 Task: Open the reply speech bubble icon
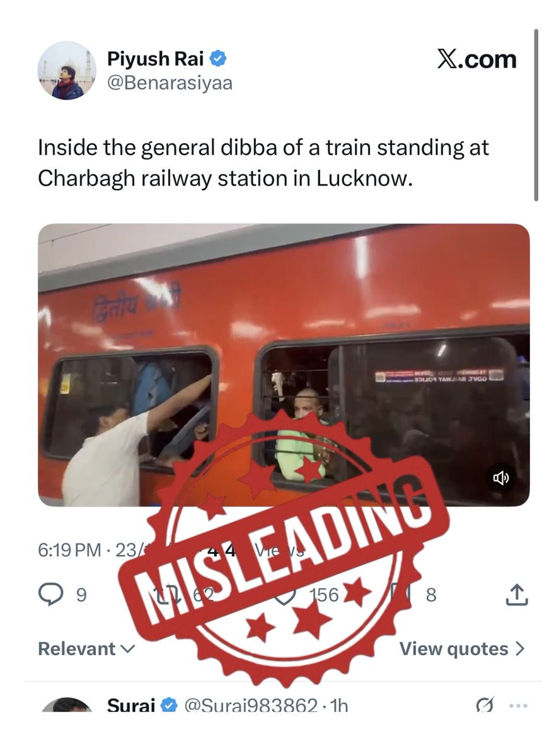pos(52,594)
